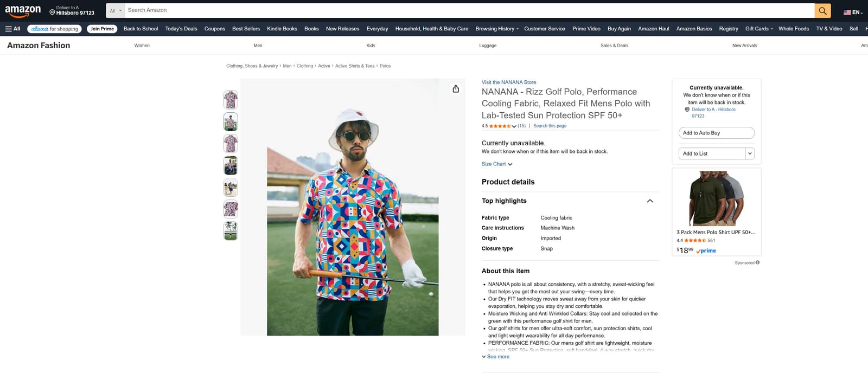The width and height of the screenshot is (868, 373).
Task: Open the star rating breakdown chevron
Action: pyautogui.click(x=514, y=126)
